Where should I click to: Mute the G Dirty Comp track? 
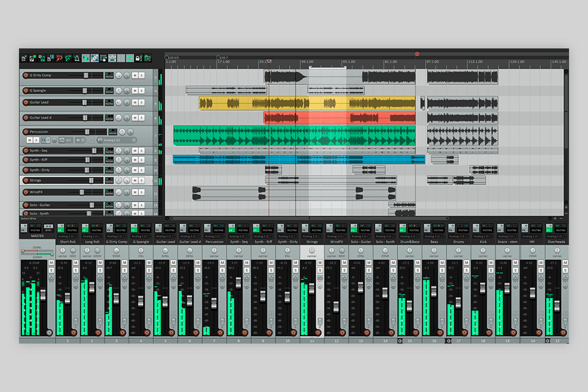[135, 75]
